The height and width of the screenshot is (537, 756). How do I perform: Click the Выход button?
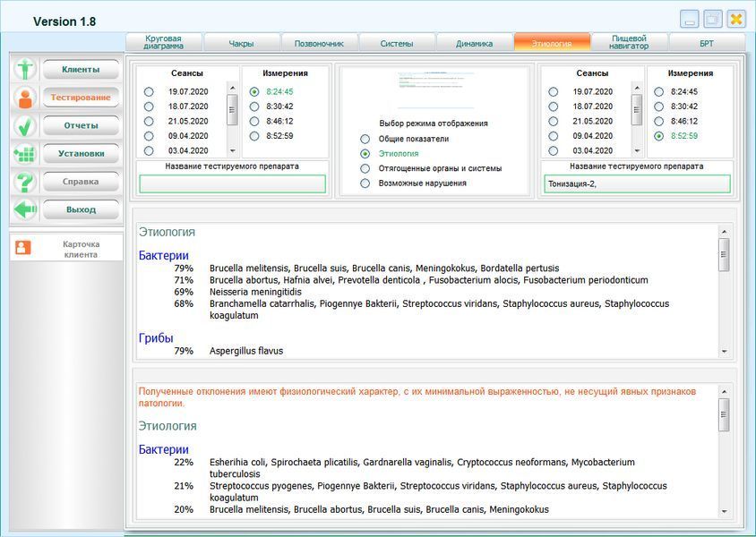[81, 210]
